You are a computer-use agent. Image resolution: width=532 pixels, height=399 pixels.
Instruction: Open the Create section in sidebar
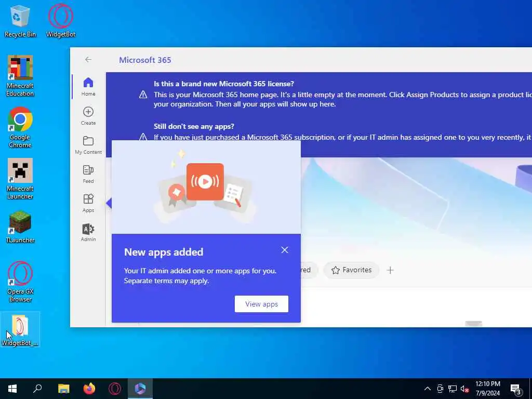[x=88, y=116]
